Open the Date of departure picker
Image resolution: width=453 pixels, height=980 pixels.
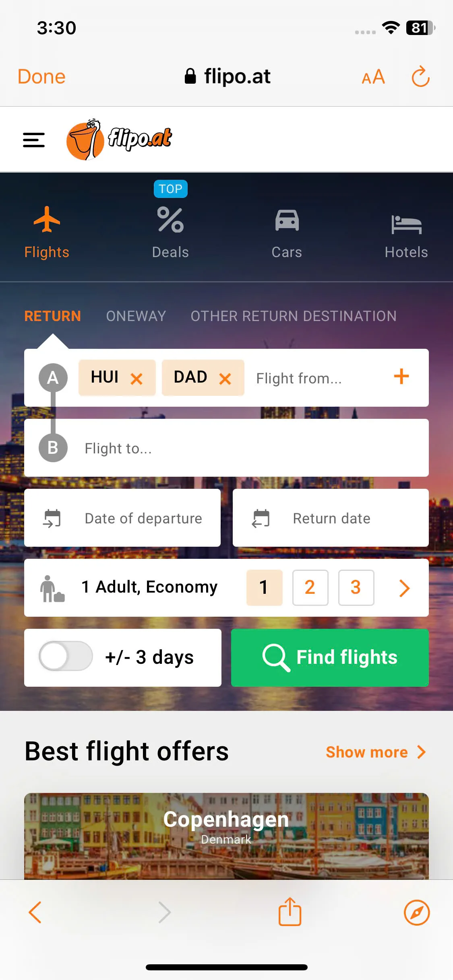point(122,518)
